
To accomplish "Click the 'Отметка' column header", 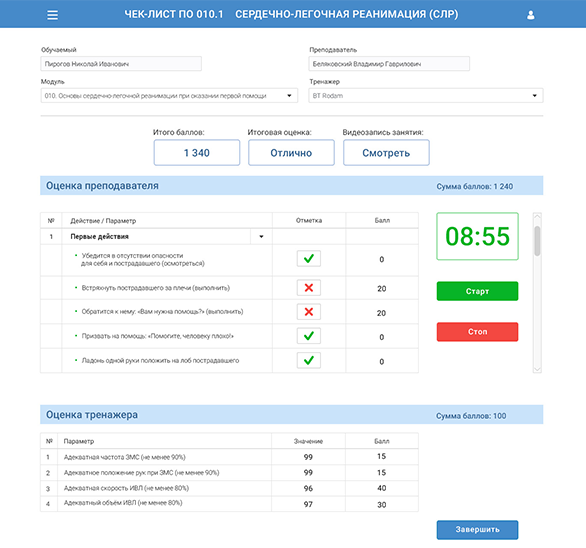I will point(309,221).
